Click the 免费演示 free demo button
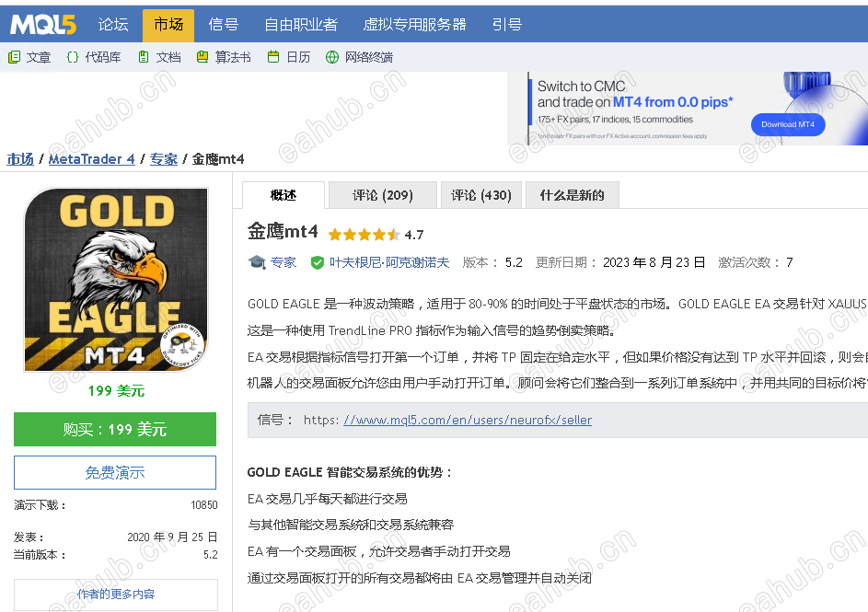The image size is (868, 612). click(x=115, y=472)
